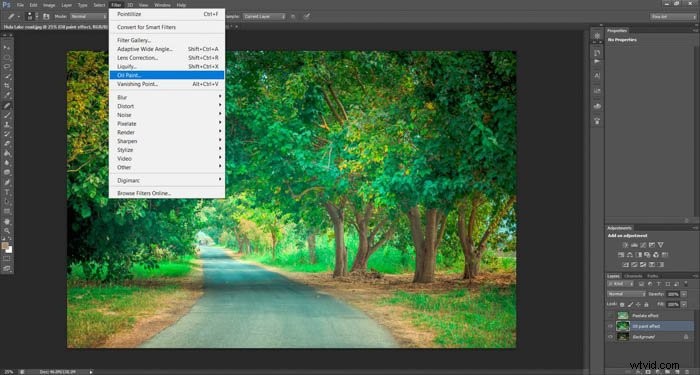This screenshot has width=700, height=375.
Task: Select the Move tool
Action: pos(7,47)
